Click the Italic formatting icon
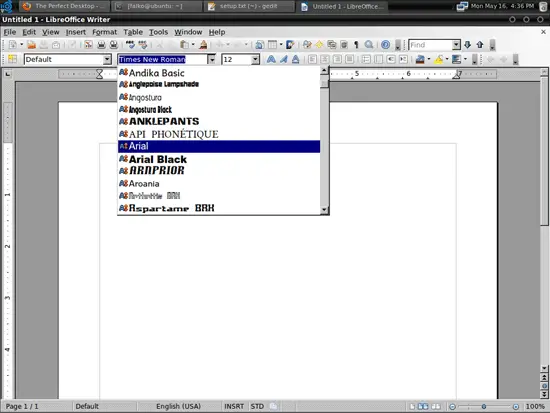 [283, 59]
